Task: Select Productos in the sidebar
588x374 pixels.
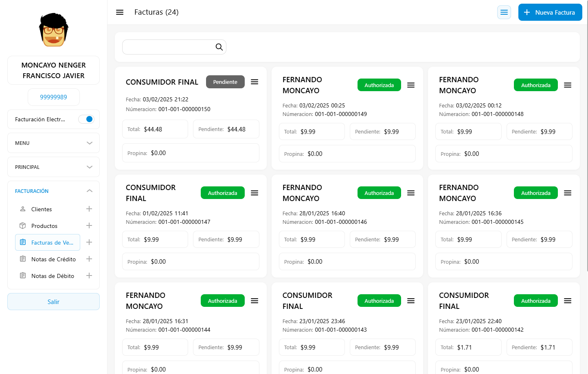Action: pos(44,226)
